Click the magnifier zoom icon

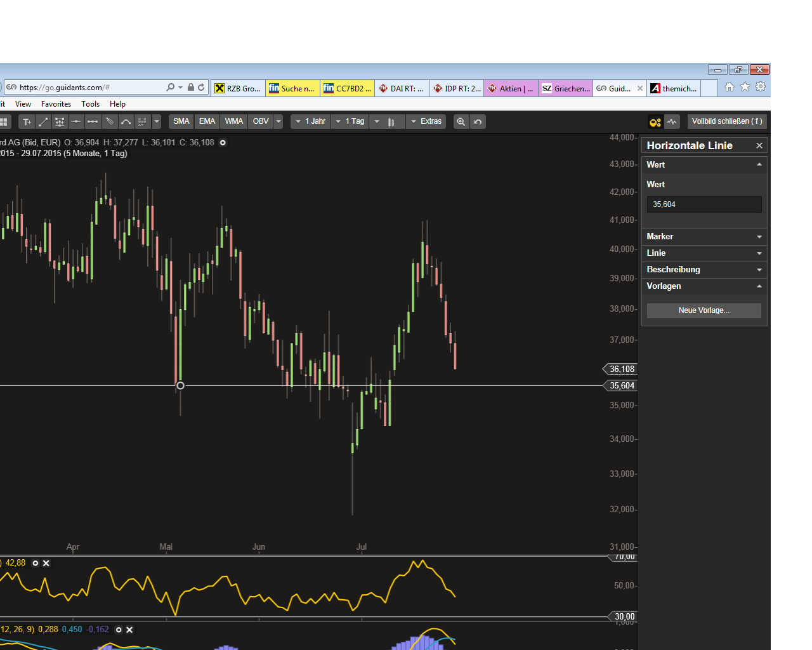[461, 121]
